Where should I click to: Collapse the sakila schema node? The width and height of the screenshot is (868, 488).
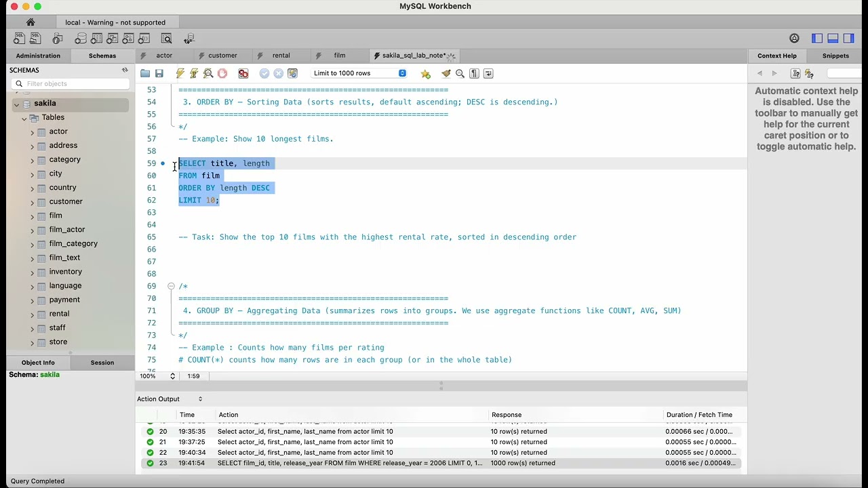coord(16,104)
